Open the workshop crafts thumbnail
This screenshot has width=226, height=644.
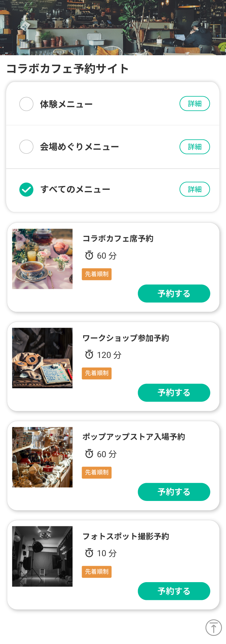tap(42, 358)
